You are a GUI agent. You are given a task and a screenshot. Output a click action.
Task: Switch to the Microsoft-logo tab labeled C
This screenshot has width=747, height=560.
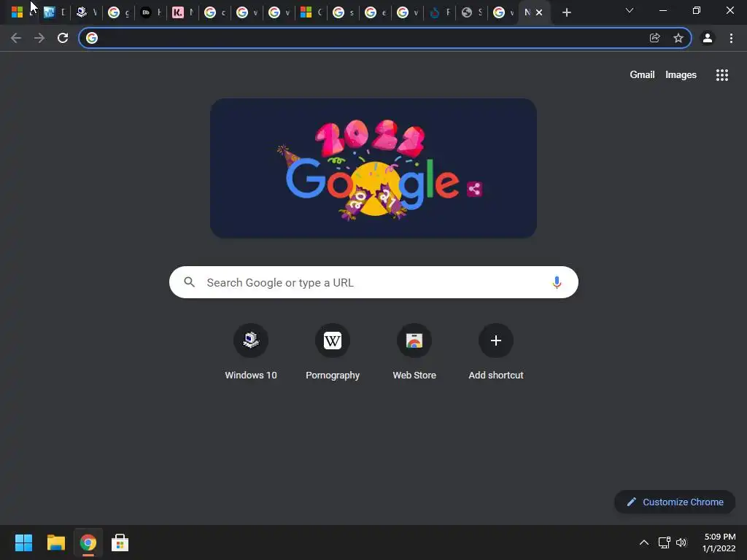[x=311, y=12]
